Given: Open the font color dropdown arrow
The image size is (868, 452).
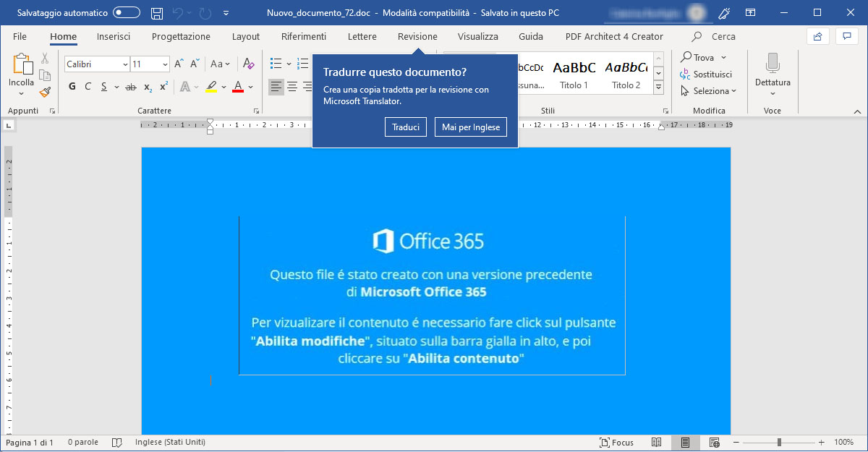Looking at the screenshot, I should coord(250,87).
